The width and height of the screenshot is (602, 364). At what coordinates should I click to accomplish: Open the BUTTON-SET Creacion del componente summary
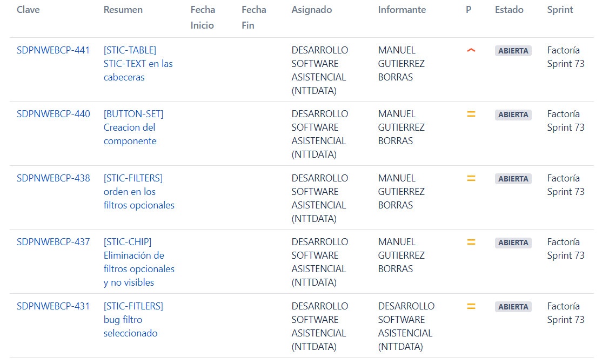point(133,127)
